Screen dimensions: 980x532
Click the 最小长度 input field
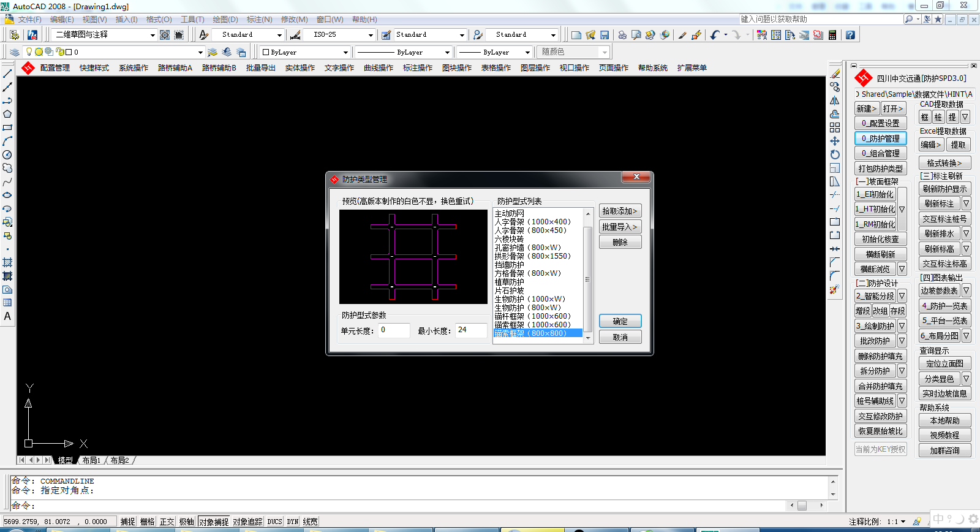tap(471, 330)
